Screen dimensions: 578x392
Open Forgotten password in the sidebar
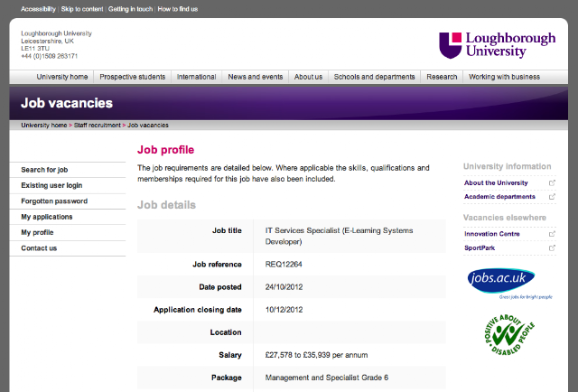point(68,201)
